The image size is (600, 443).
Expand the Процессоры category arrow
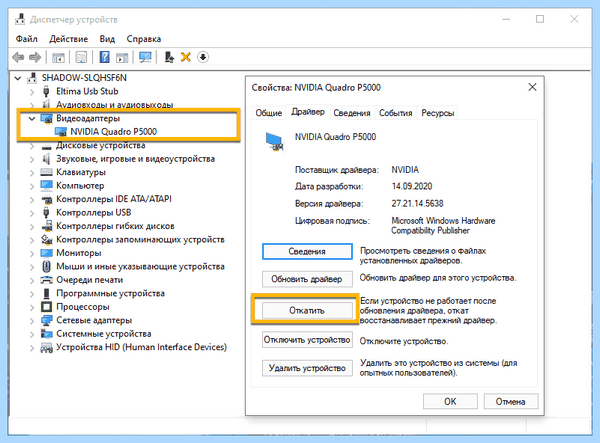(x=32, y=307)
